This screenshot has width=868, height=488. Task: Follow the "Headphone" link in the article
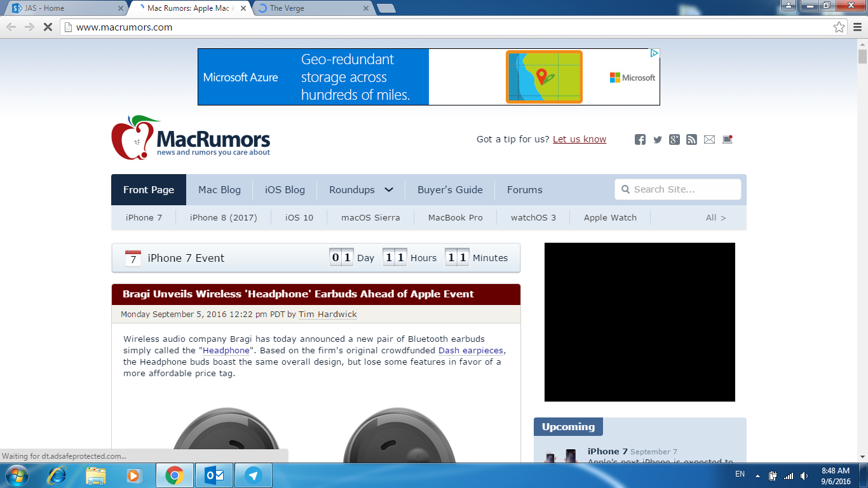click(226, 351)
